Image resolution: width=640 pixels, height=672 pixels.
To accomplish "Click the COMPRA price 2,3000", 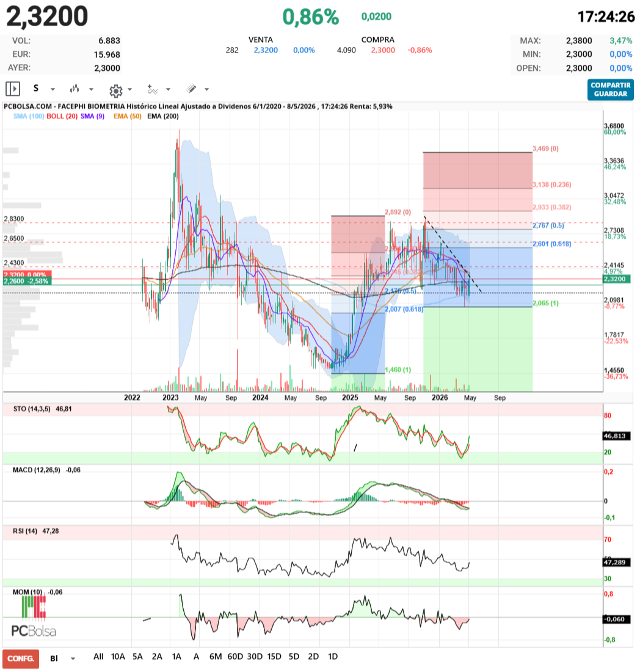I will 383,50.
